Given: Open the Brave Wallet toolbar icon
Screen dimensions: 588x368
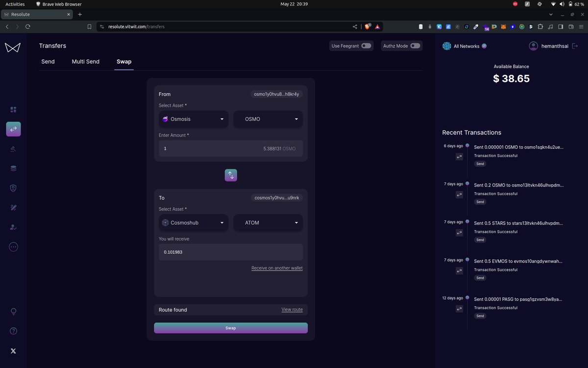Looking at the screenshot, I should pyautogui.click(x=571, y=26).
